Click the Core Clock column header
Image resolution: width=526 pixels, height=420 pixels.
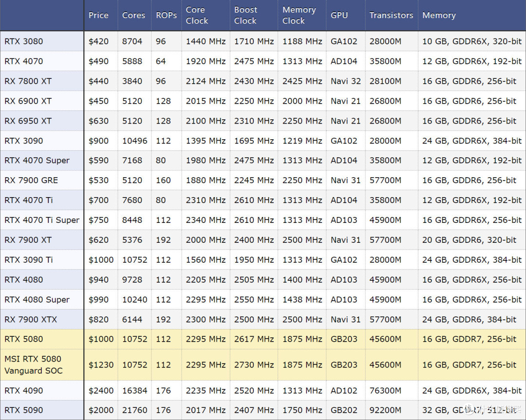(197, 15)
